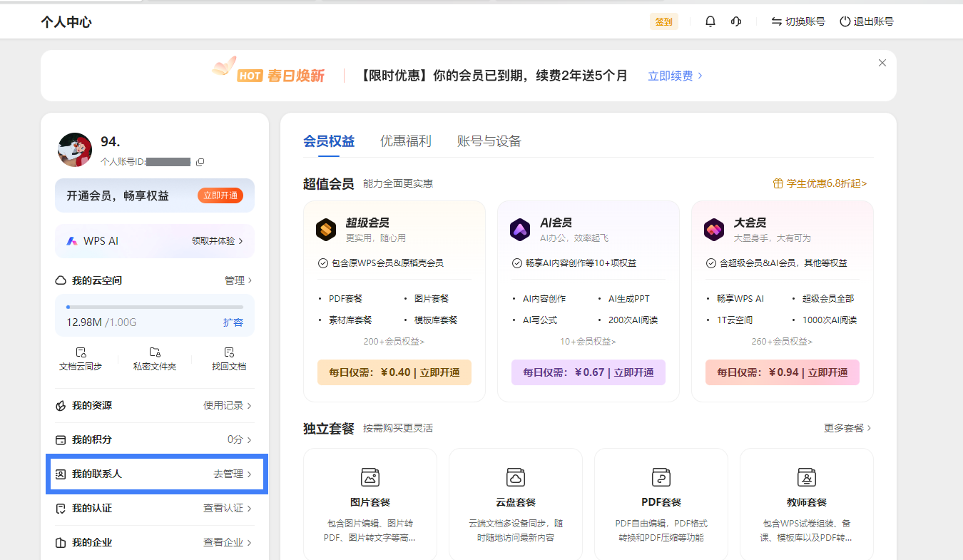The width and height of the screenshot is (963, 560).
Task: Click the WPS AI logo icon
Action: 72,241
